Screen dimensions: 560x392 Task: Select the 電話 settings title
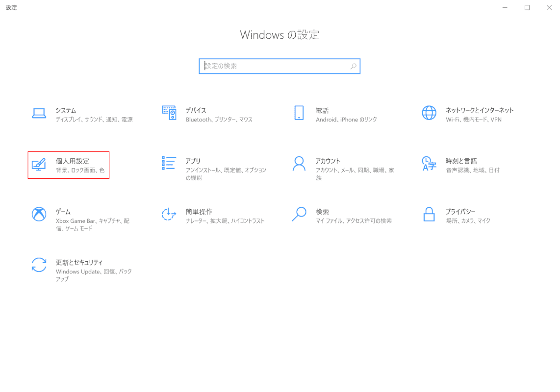click(322, 110)
